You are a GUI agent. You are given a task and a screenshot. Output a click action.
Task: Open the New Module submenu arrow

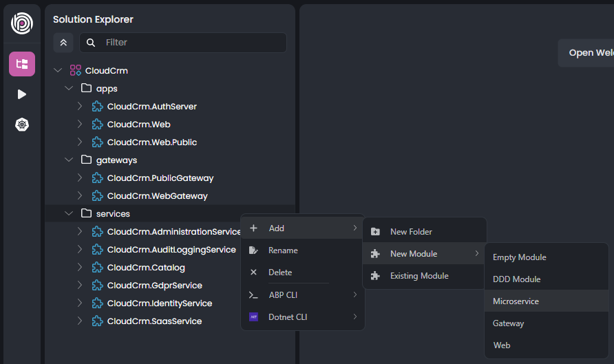[x=476, y=253]
